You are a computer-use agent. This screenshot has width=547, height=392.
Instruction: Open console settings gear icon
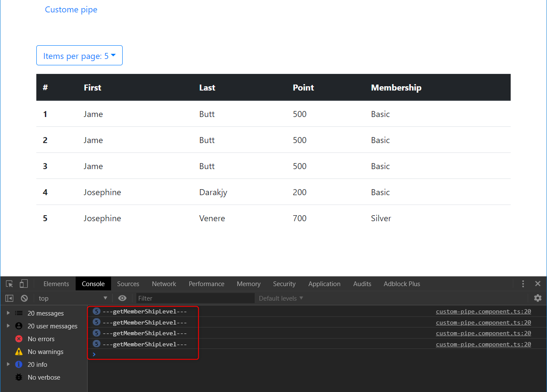coord(538,298)
